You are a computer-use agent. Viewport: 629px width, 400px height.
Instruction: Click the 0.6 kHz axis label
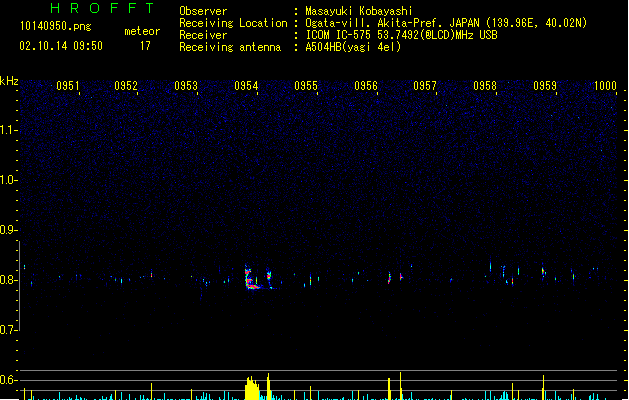(x=8, y=380)
